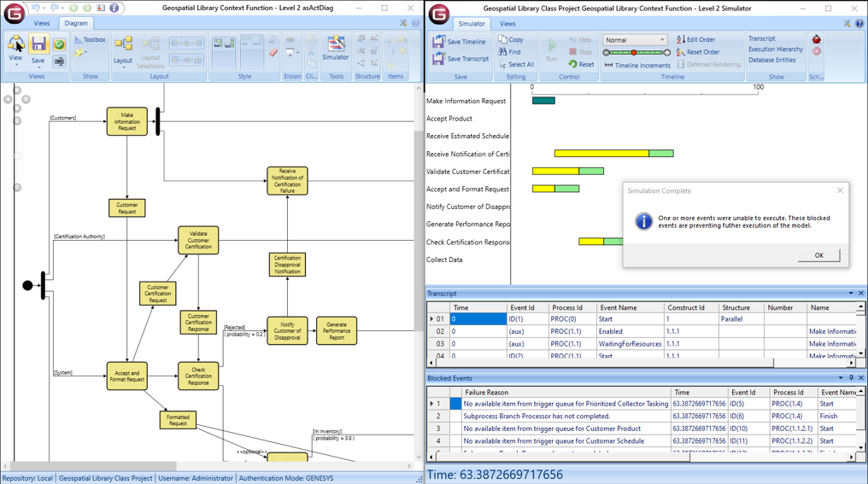
Task: Click the red bug script debug icon
Action: pos(816,39)
